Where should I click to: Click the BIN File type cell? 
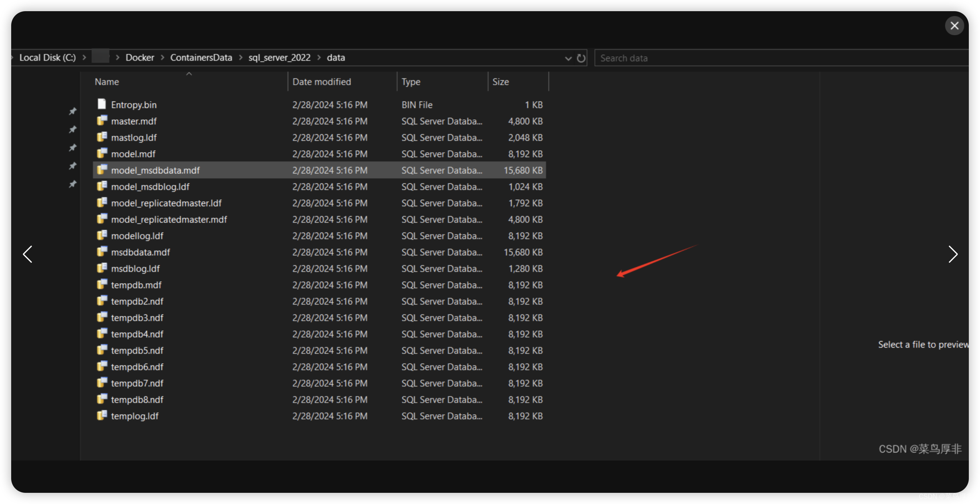tap(417, 105)
